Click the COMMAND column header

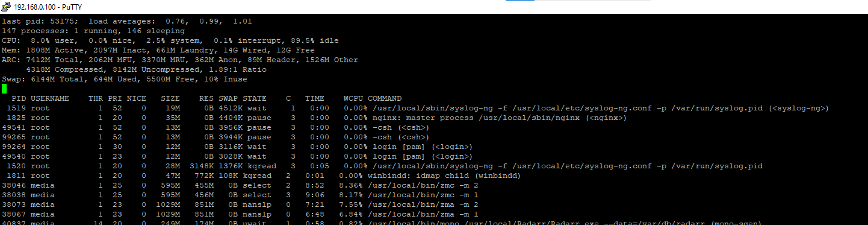(385, 98)
